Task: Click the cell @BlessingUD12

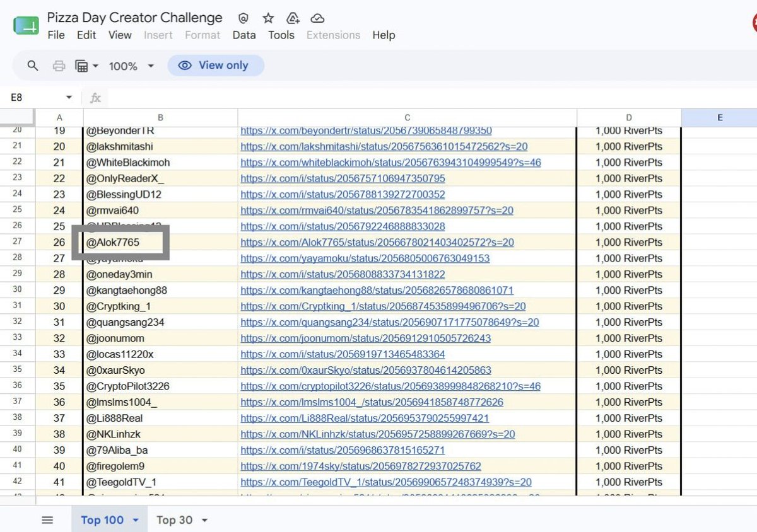Action: tap(160, 195)
